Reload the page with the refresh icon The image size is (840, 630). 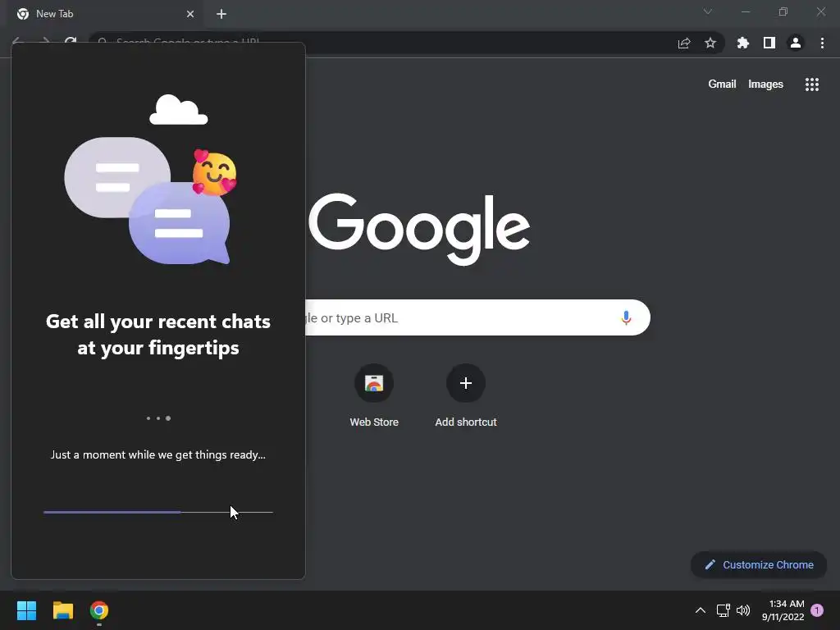pos(71,41)
